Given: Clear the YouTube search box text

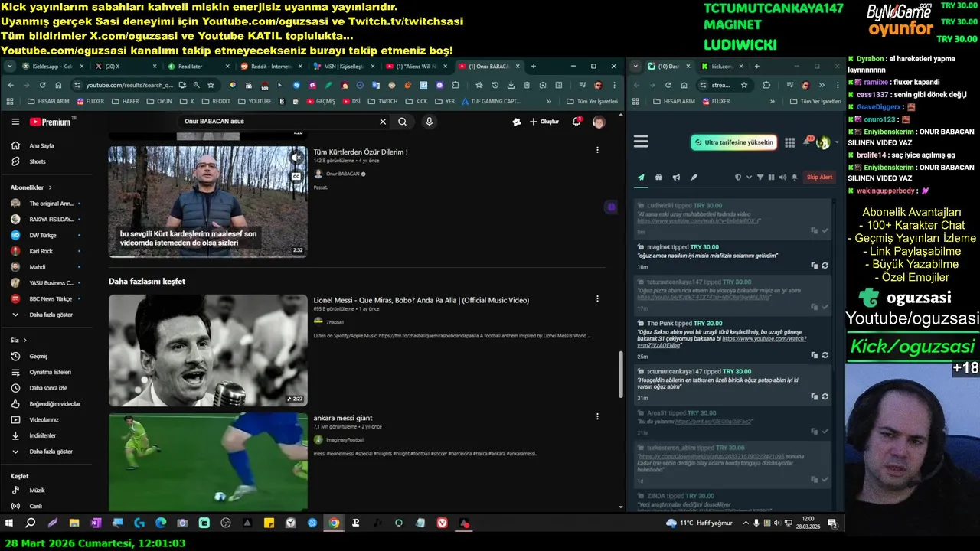Looking at the screenshot, I should pyautogui.click(x=383, y=121).
